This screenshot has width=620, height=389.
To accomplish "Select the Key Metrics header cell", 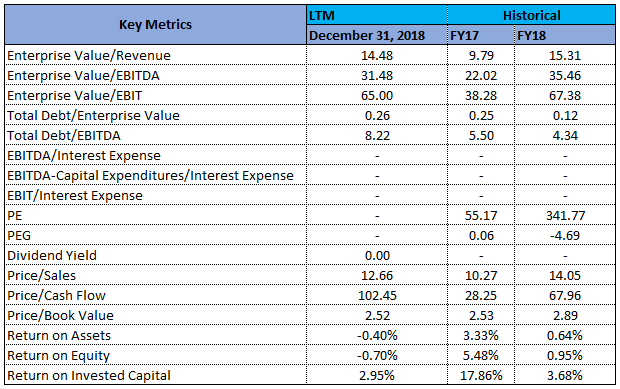I will coord(155,25).
